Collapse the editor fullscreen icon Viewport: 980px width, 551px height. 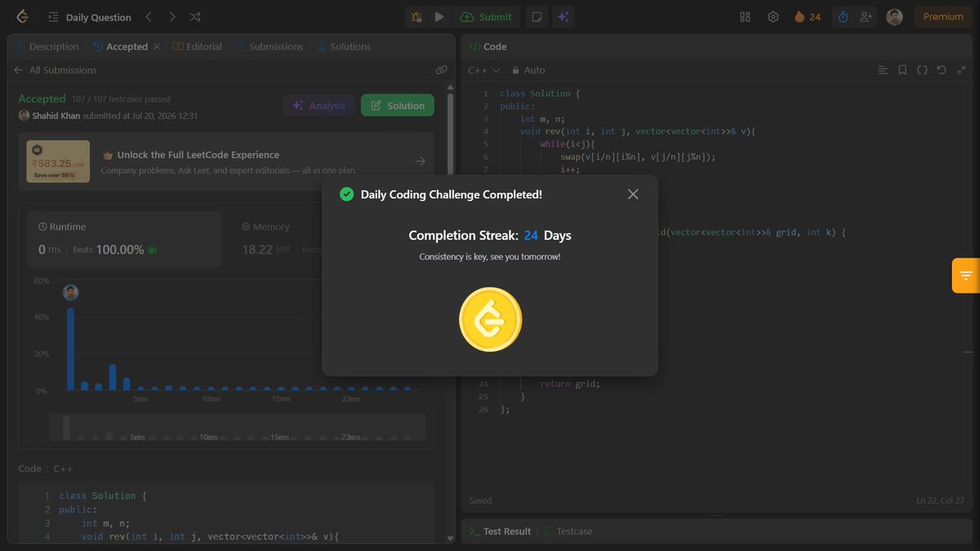[960, 70]
